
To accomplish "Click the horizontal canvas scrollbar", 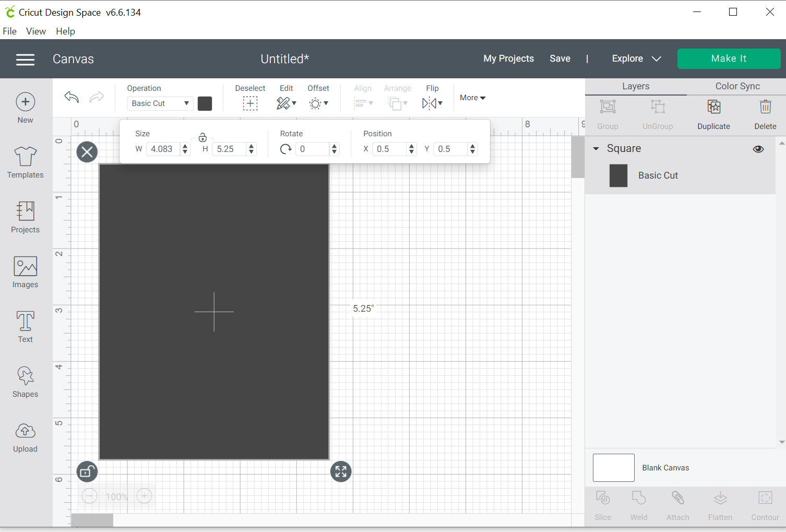I will coord(92,520).
